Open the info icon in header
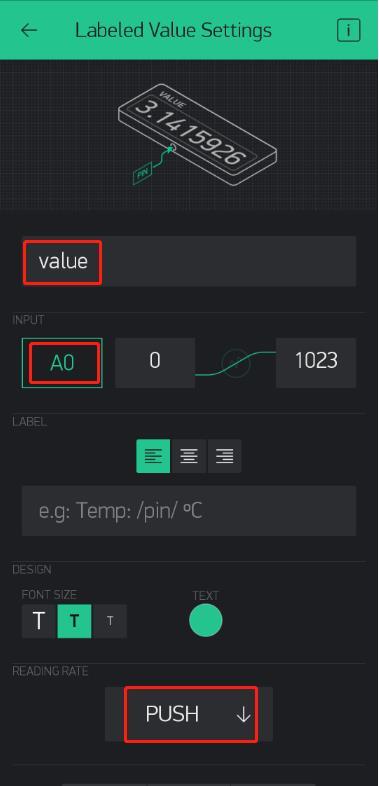Viewport: 379px width, 786px height. click(x=348, y=30)
